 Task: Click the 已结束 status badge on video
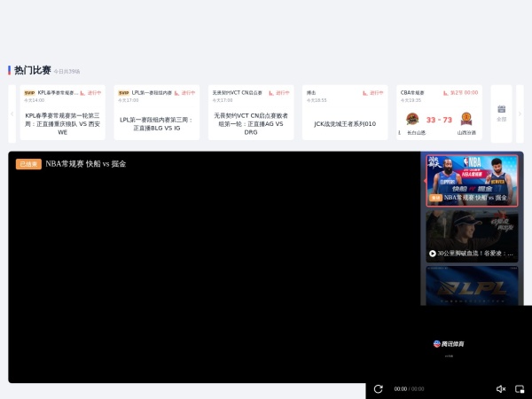pos(28,164)
